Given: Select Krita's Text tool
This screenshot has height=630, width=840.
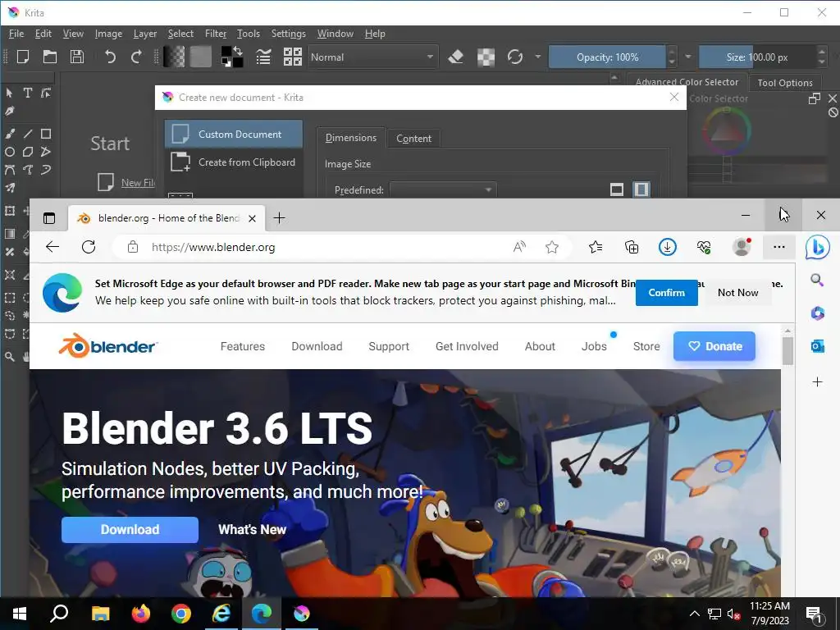Looking at the screenshot, I should click(27, 93).
